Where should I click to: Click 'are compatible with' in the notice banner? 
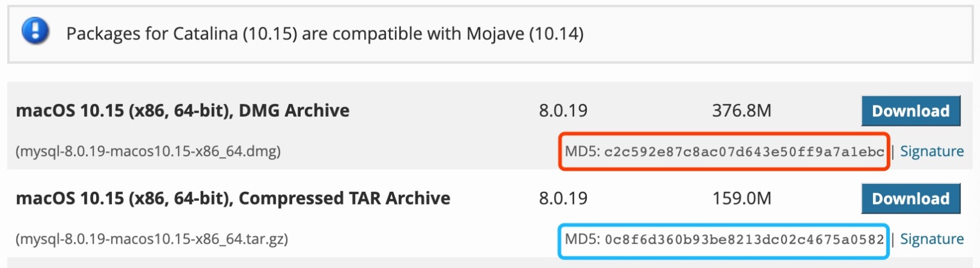point(382,34)
